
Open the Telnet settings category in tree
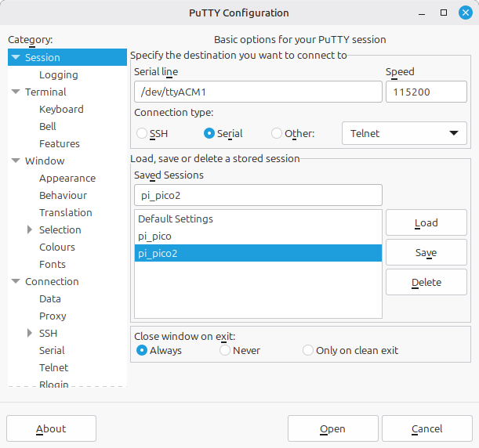54,368
